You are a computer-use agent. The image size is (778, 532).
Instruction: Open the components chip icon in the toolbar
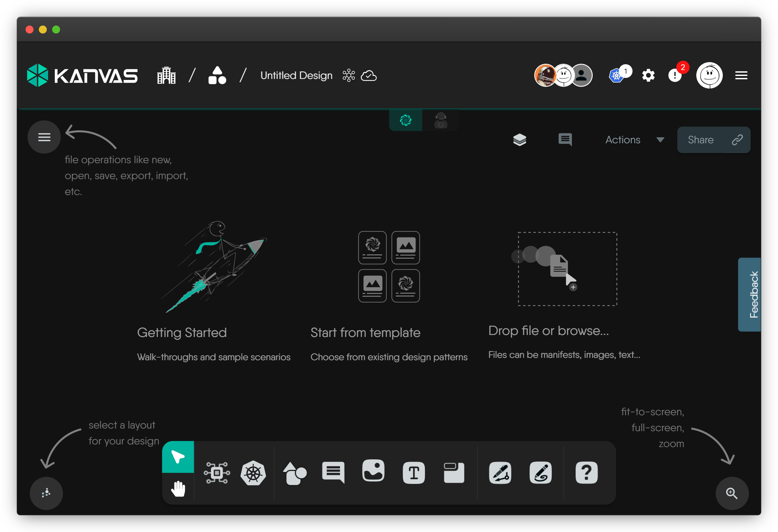point(217,472)
